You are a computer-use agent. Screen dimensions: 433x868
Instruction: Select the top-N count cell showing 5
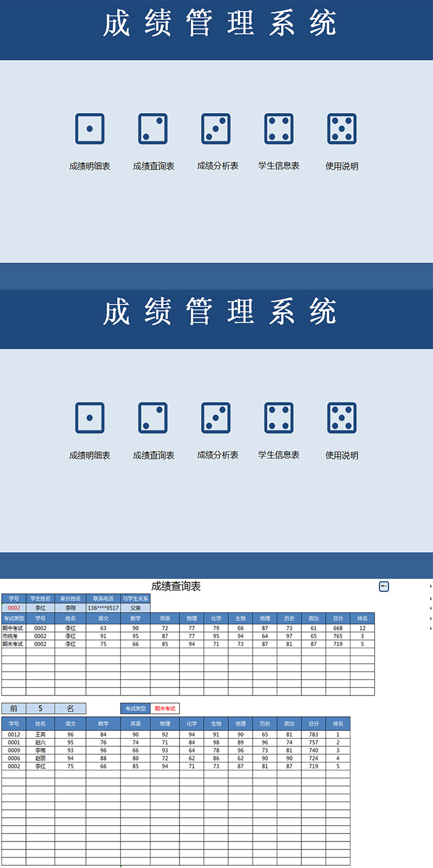40,709
